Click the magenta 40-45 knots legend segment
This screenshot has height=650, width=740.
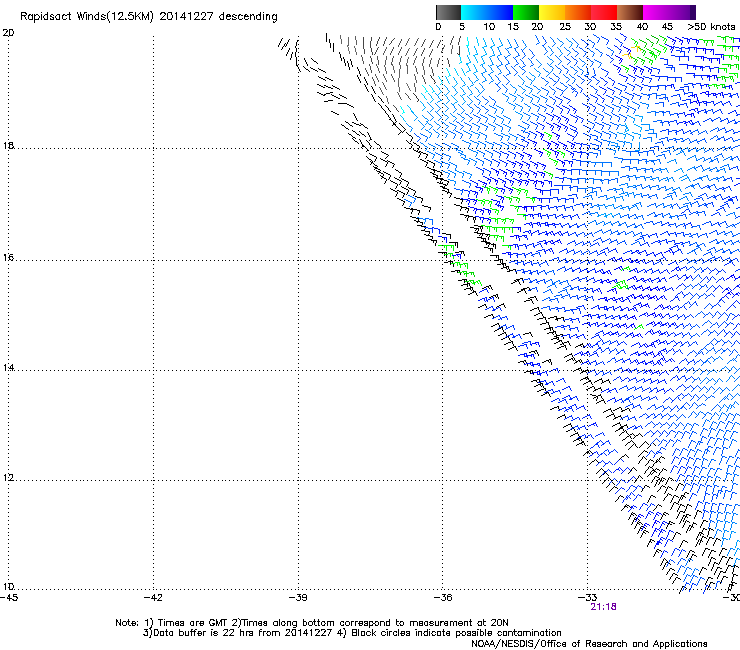point(656,12)
